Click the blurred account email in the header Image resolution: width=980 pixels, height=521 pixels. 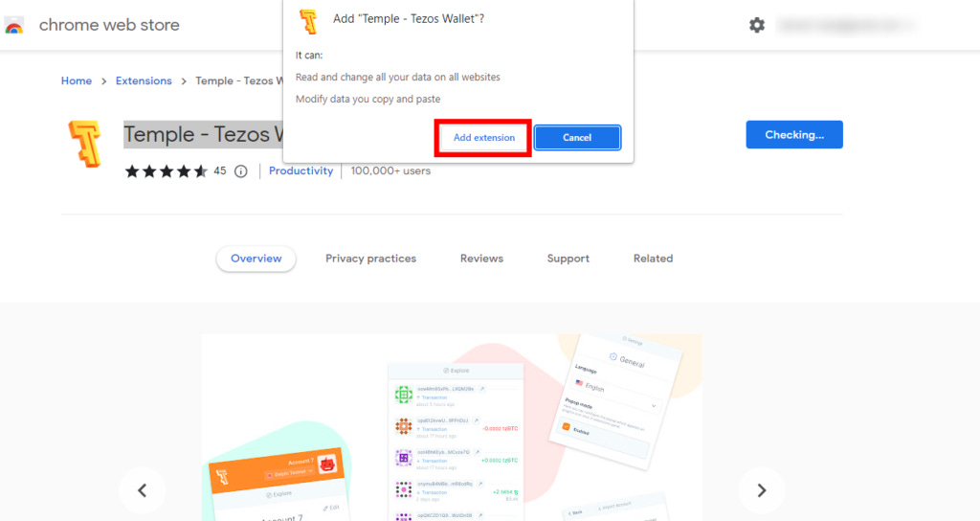click(x=847, y=25)
